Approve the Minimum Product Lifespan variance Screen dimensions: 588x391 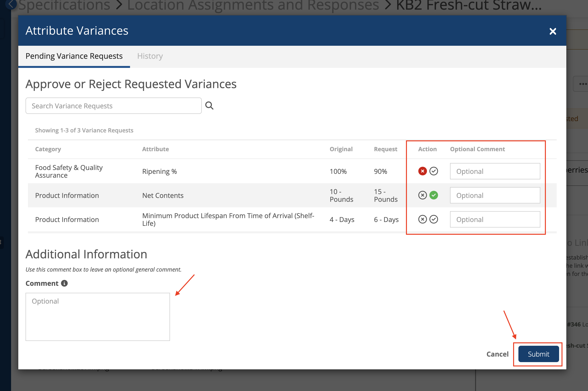tap(434, 219)
